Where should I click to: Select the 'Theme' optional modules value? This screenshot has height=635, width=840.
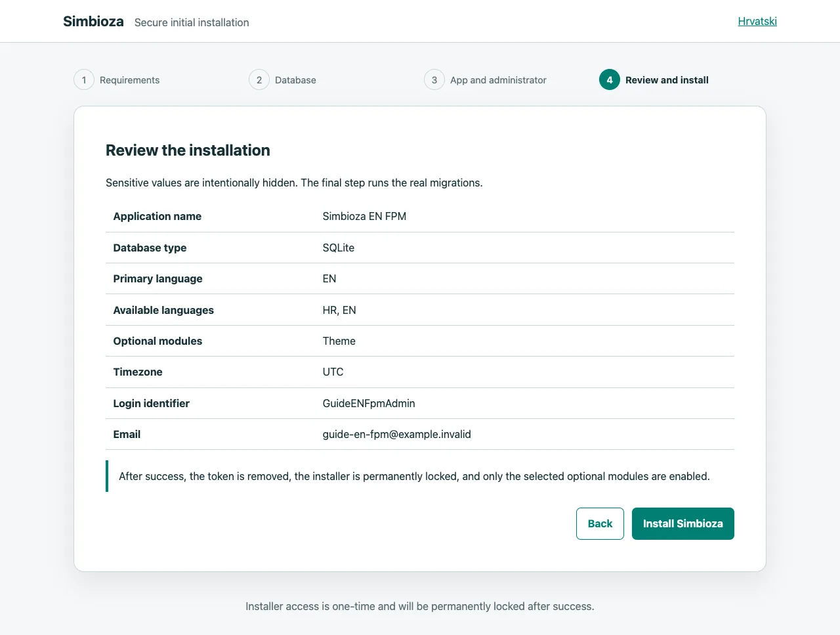339,341
